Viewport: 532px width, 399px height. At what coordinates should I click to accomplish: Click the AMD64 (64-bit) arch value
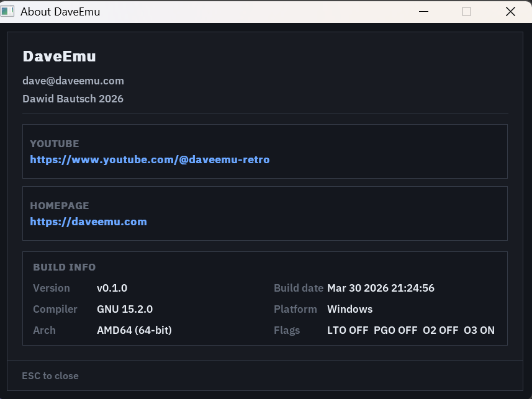134,330
